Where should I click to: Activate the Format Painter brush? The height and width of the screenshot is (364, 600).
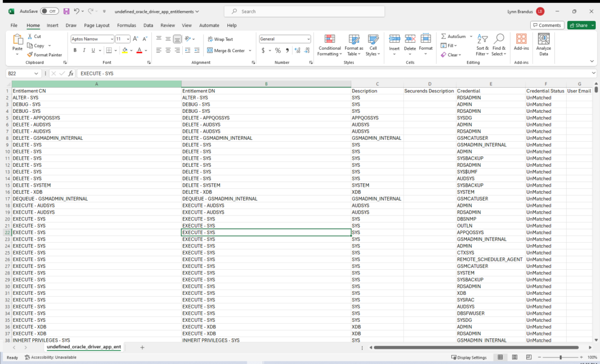(30, 54)
